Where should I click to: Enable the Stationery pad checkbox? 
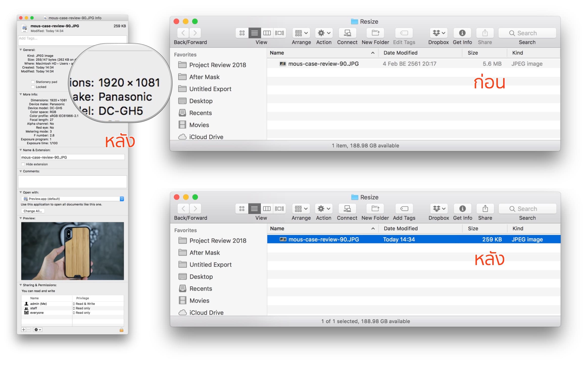[x=33, y=82]
